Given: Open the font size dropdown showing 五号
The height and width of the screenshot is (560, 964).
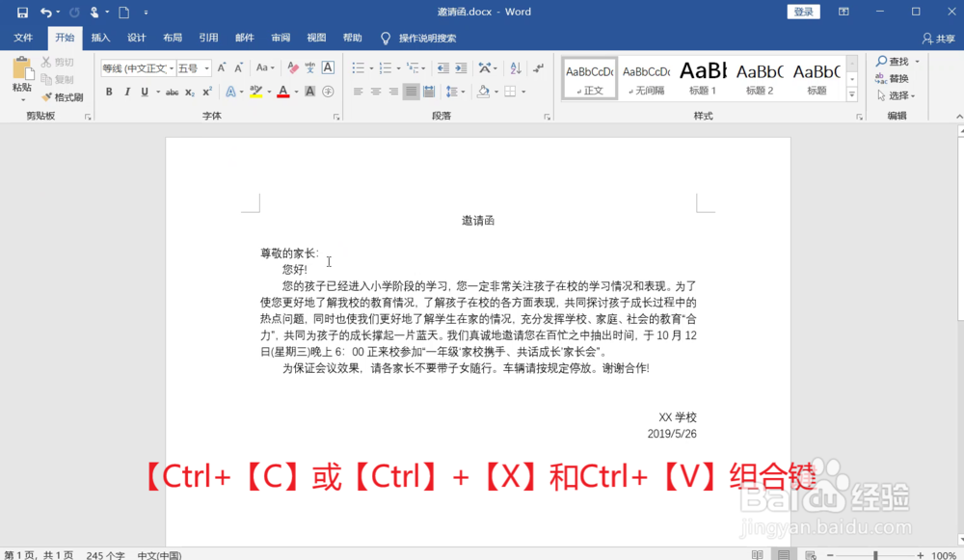Looking at the screenshot, I should pos(206,67).
